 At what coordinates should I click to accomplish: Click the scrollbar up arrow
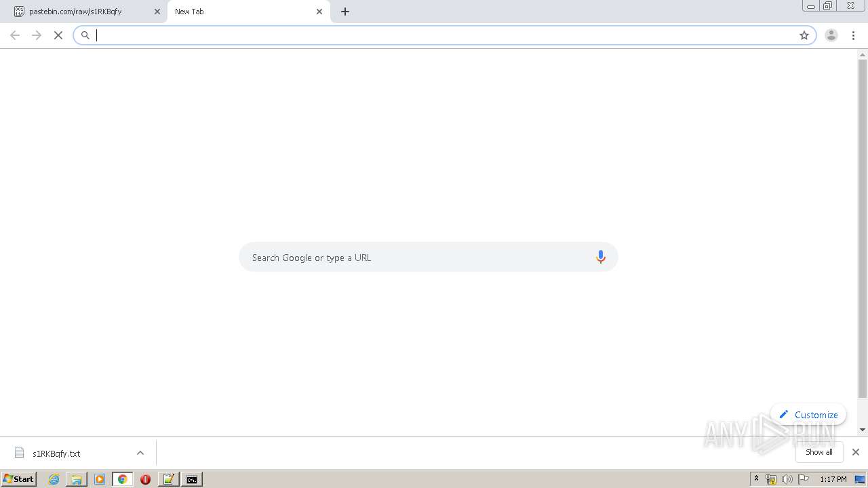pyautogui.click(x=863, y=54)
